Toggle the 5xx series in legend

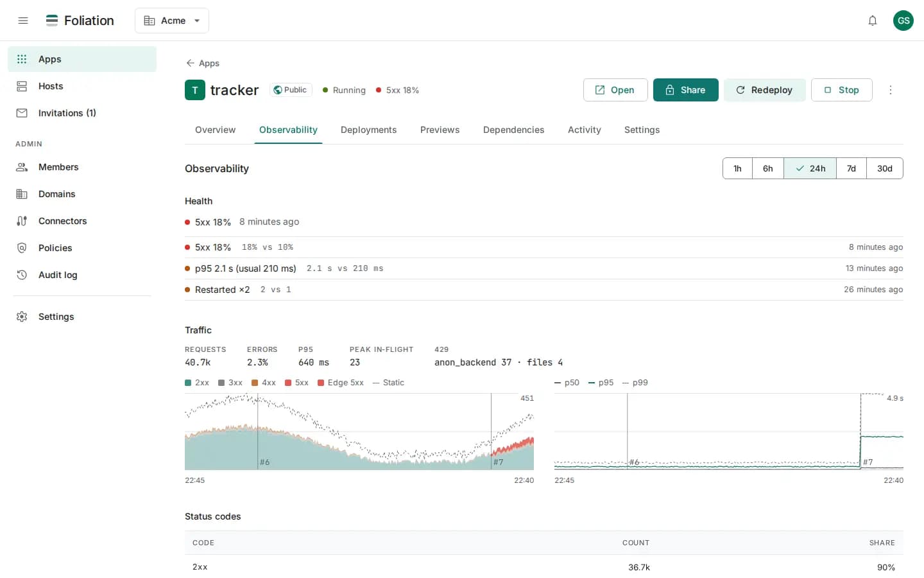(297, 383)
